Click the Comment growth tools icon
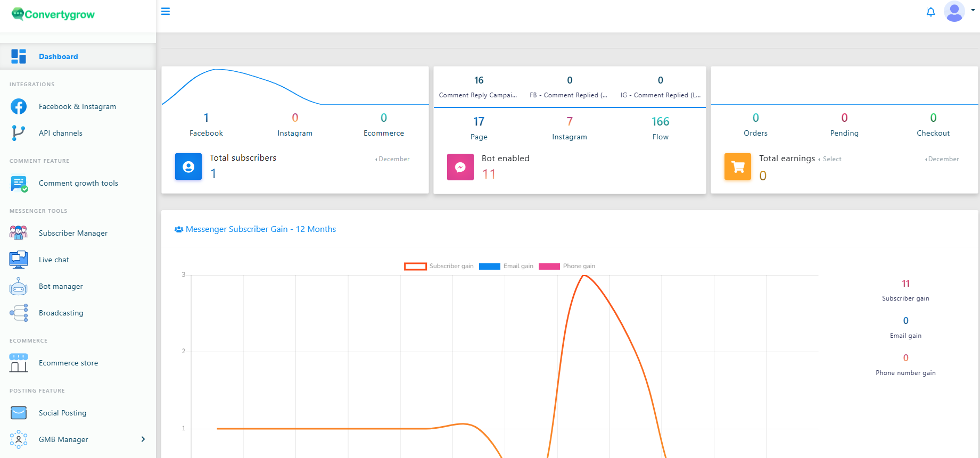The width and height of the screenshot is (980, 458). (19, 184)
